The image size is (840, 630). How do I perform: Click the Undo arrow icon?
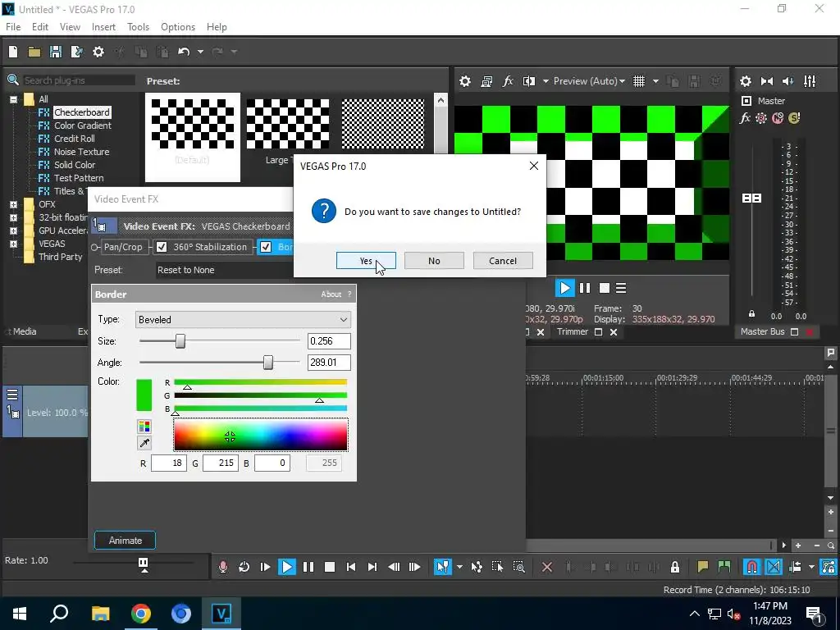tap(184, 52)
